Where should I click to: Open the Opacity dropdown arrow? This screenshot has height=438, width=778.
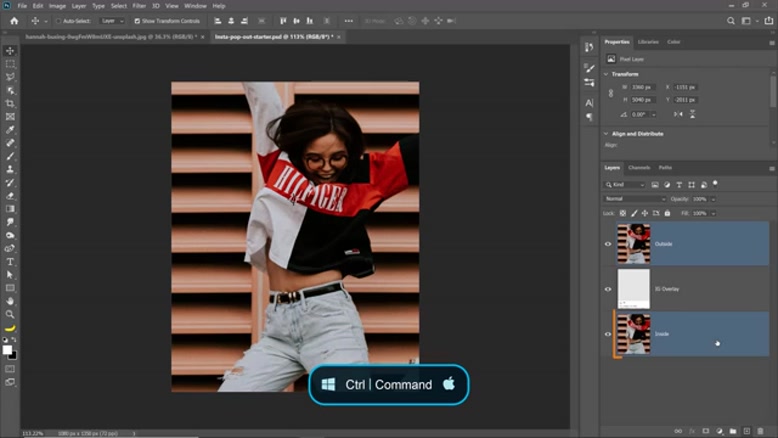[713, 199]
